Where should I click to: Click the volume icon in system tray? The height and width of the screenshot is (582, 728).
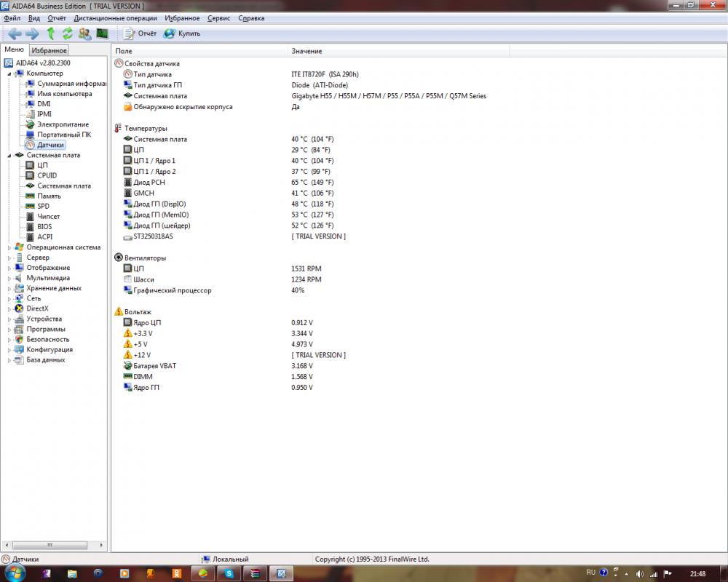point(640,574)
